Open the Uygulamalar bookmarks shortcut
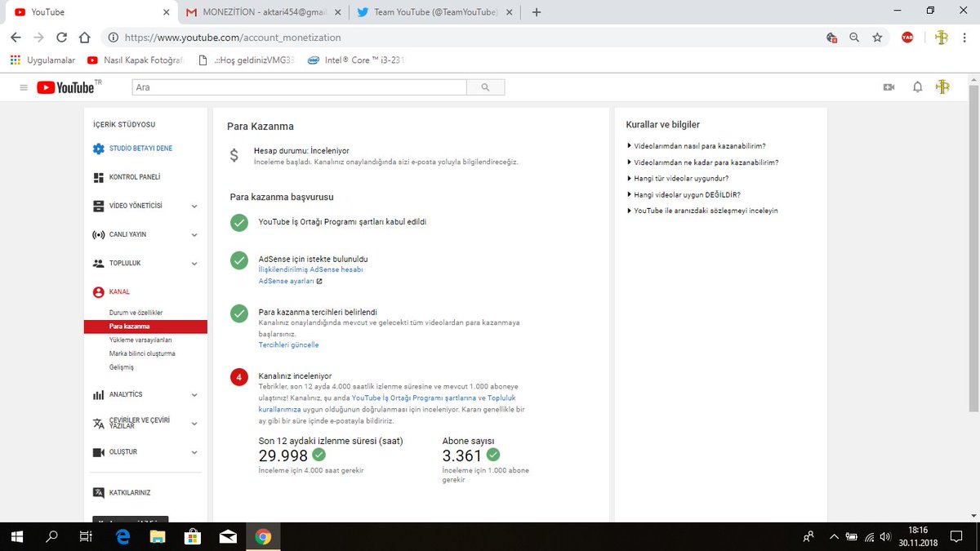Viewport: 980px width, 551px height. 42,60
